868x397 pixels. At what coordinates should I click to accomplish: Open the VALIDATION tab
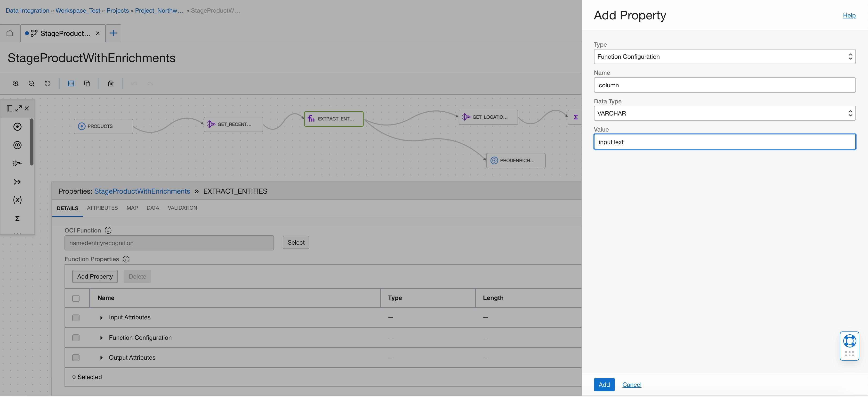click(182, 208)
